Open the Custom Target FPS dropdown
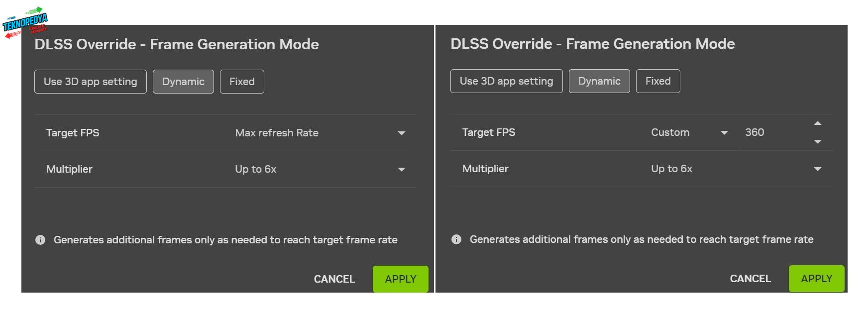 click(x=689, y=132)
